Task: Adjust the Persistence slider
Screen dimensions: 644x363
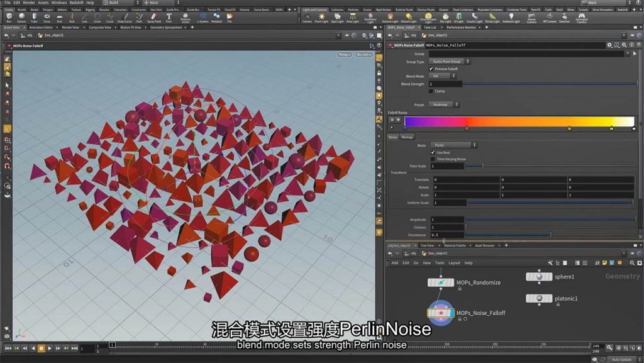Action: click(550, 235)
